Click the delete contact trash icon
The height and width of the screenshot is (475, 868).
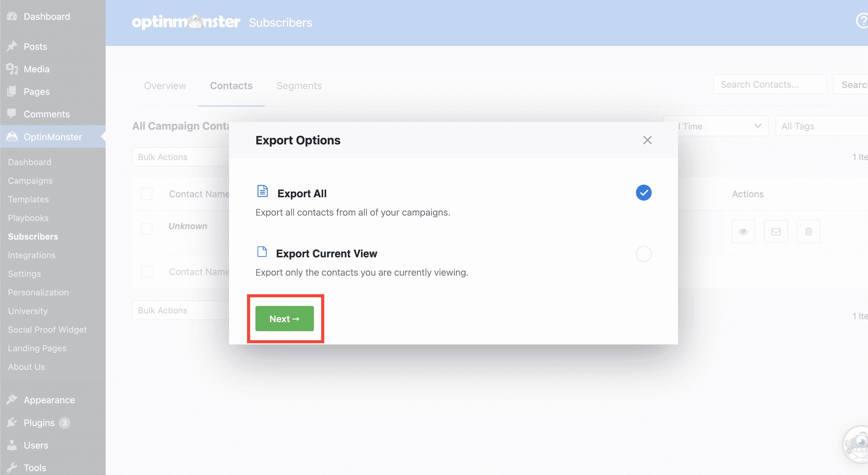coord(808,231)
